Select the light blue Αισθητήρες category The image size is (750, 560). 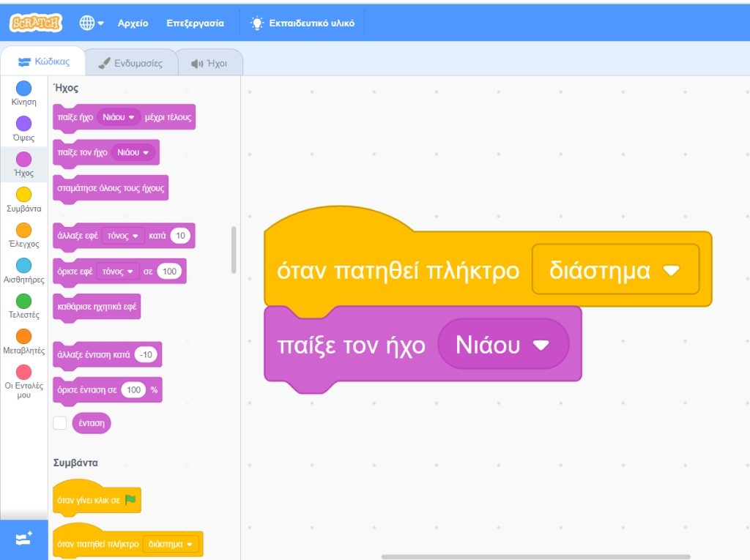[24, 265]
